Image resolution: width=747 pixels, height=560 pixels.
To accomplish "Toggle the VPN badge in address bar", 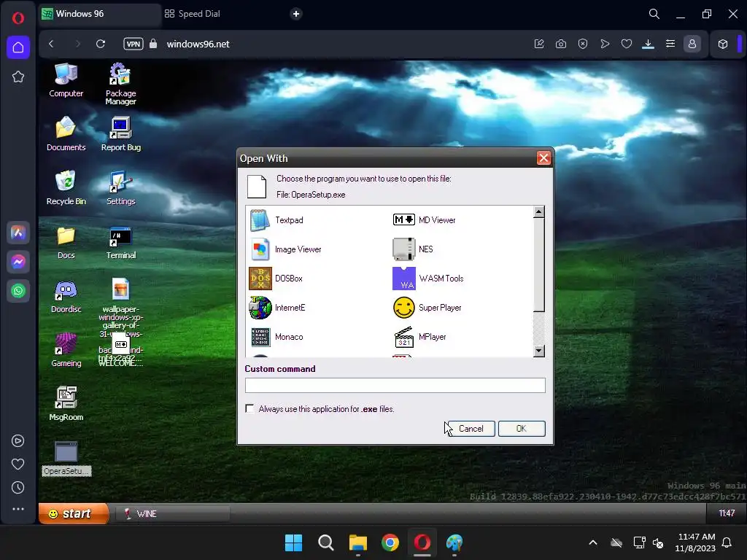I will pos(133,44).
